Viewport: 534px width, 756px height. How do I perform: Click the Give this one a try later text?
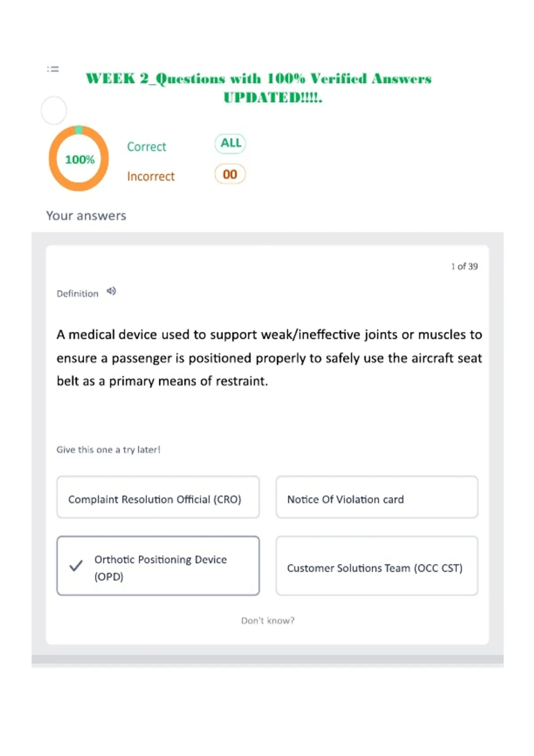108,450
